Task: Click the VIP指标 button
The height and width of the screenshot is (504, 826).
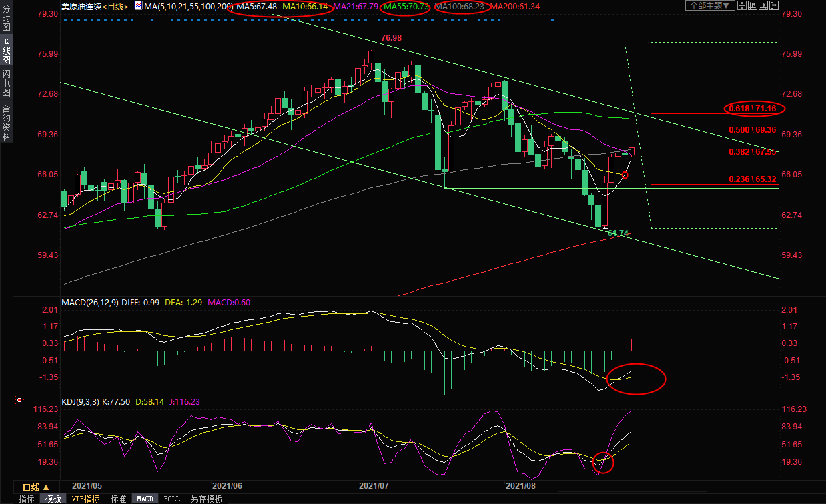Action: 85,499
